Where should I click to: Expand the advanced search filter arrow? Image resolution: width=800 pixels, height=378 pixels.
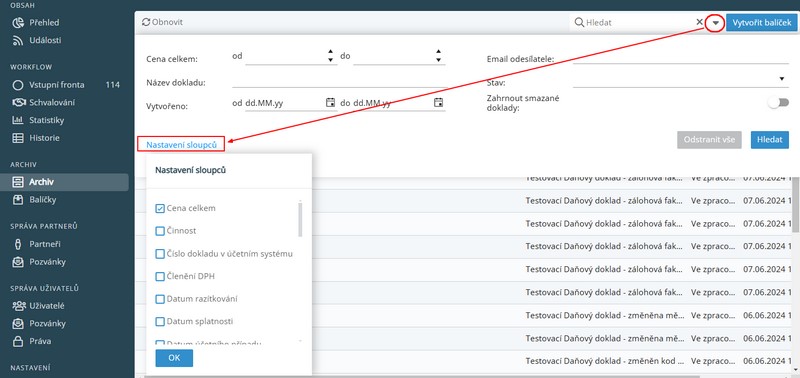click(716, 23)
